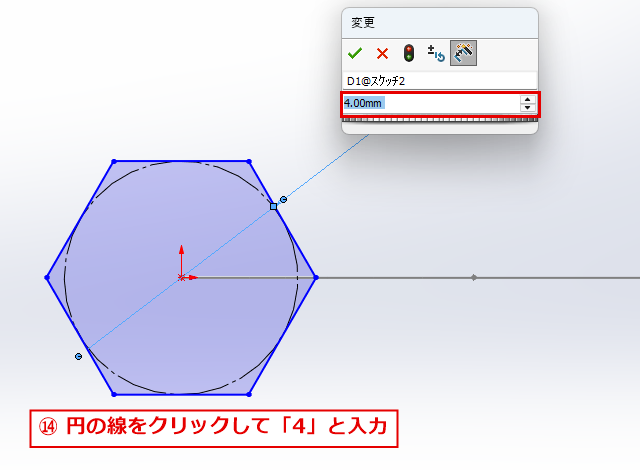Select the dimension handle on the circle edge
This screenshot has width=640, height=470.
pos(273,207)
